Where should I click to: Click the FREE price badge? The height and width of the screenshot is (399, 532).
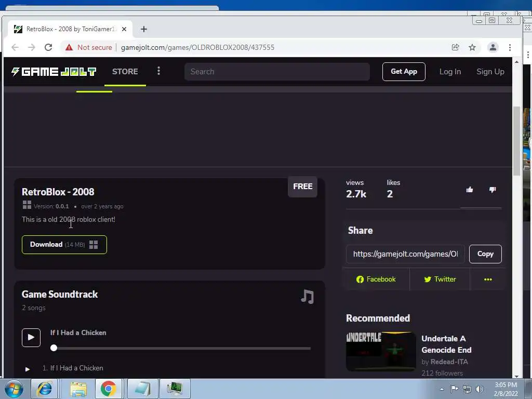pyautogui.click(x=303, y=187)
